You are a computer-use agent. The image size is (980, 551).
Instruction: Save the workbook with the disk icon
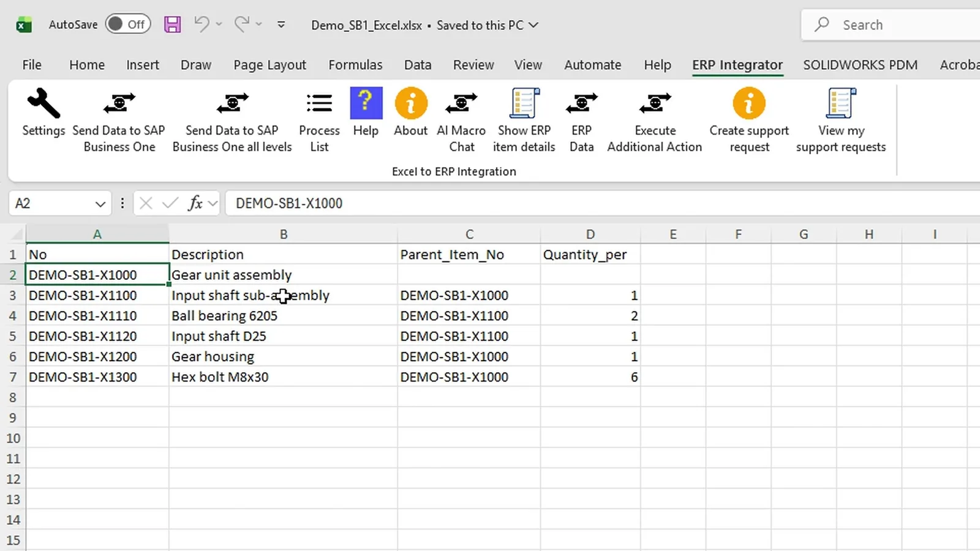[x=173, y=24]
